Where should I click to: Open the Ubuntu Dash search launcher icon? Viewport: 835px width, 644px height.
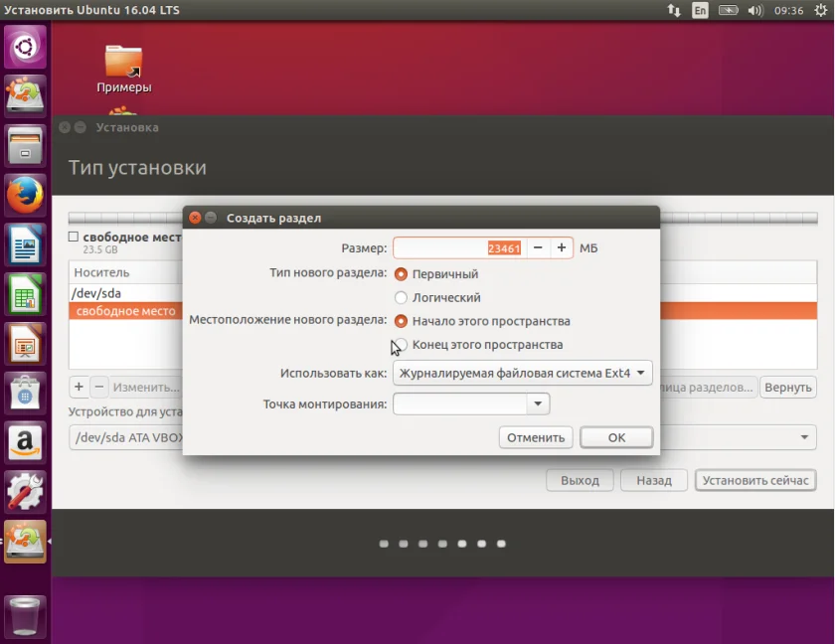(25, 48)
